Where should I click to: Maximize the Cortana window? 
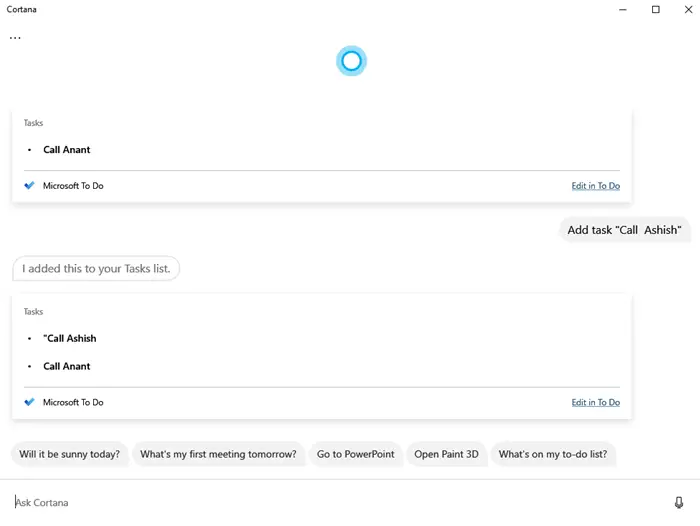[655, 9]
